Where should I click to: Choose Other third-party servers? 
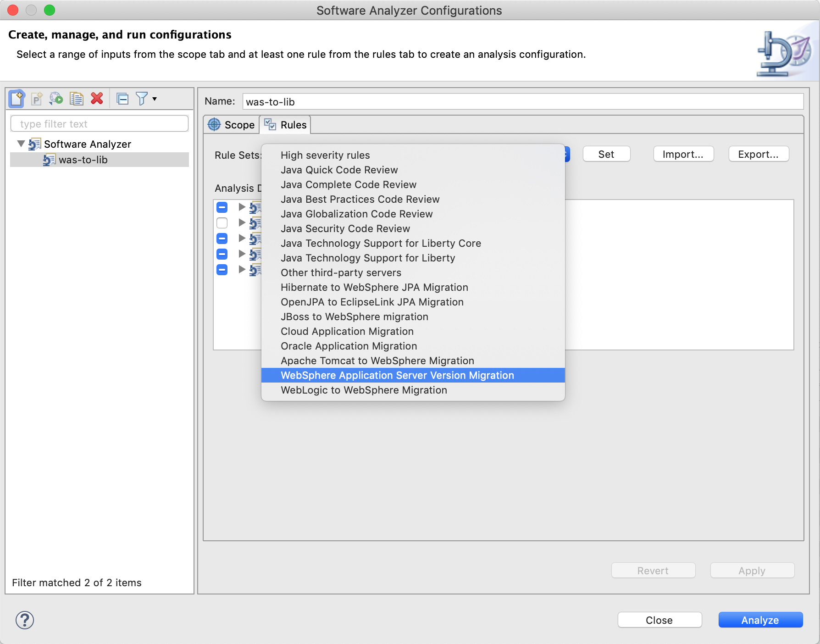click(413, 272)
